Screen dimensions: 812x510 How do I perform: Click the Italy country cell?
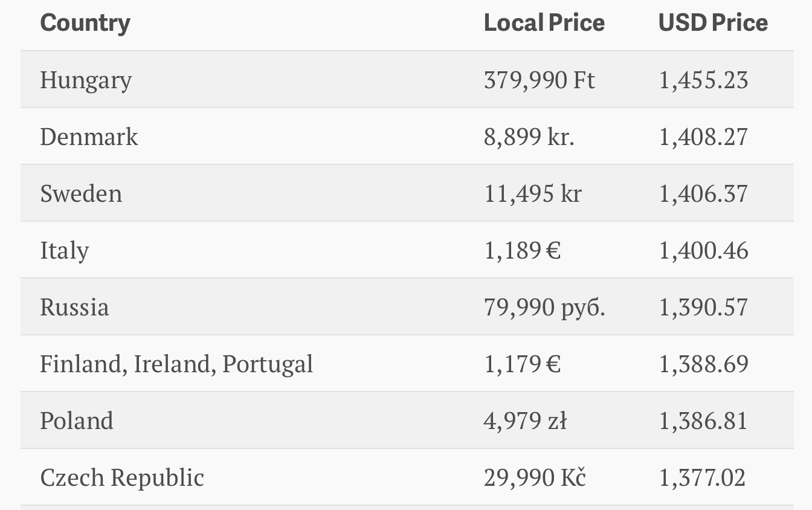[65, 251]
